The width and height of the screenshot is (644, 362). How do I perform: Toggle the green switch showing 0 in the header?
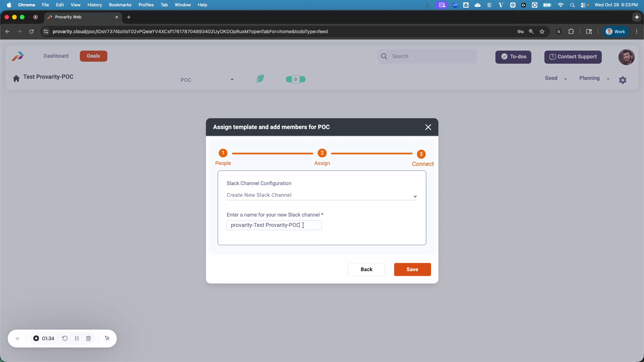click(x=295, y=79)
